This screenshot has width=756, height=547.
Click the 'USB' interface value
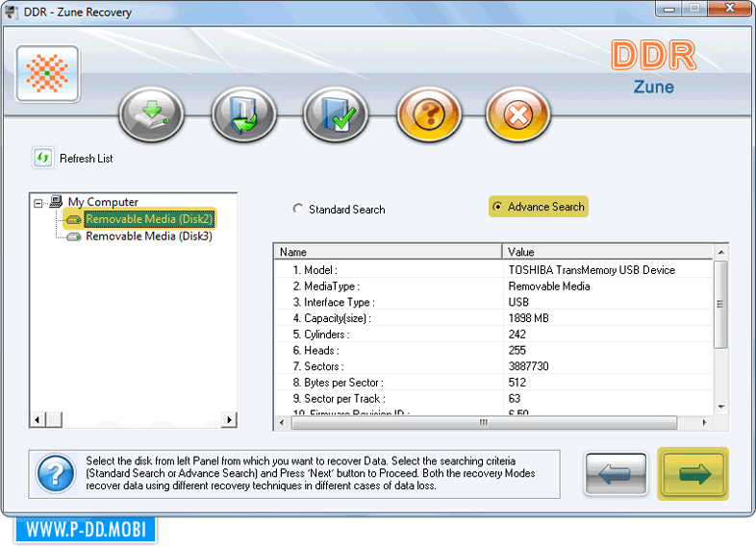tap(518, 302)
